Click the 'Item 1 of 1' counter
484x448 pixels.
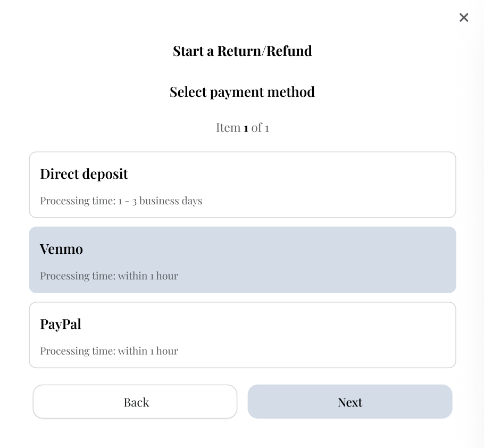coord(242,128)
